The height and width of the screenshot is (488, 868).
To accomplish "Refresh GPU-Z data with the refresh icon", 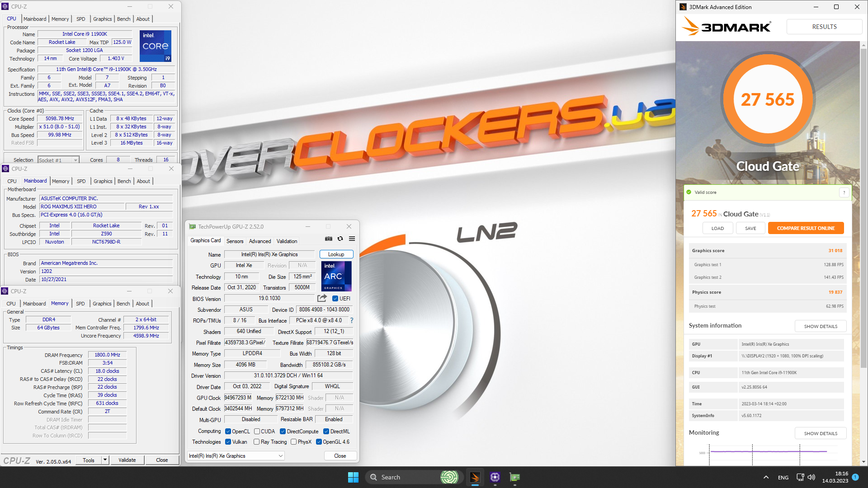I will pos(340,239).
